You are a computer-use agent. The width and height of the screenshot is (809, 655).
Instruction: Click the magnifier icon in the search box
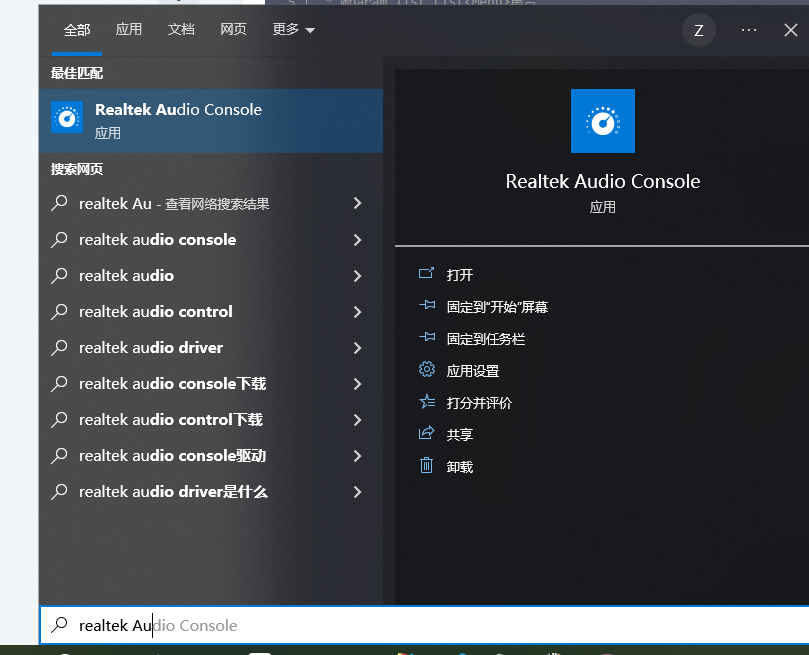point(59,625)
